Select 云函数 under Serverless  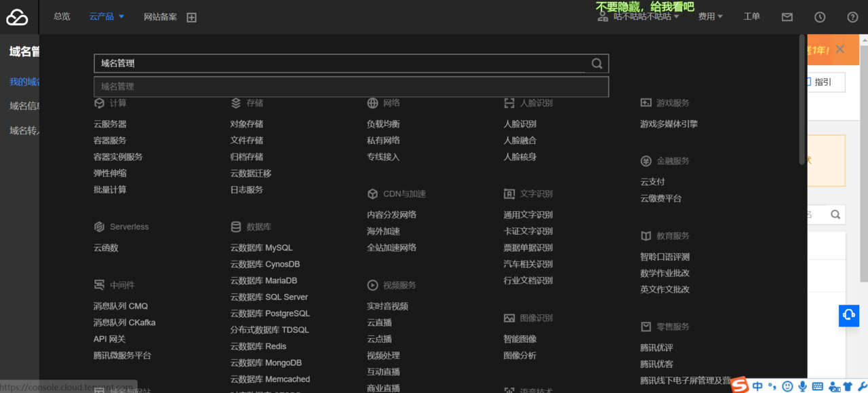[106, 248]
